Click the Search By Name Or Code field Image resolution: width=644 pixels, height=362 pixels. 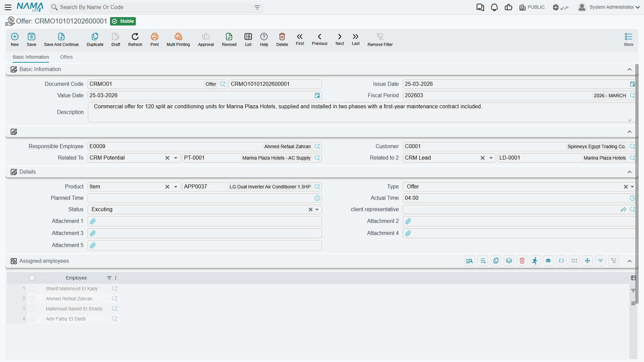pyautogui.click(x=156, y=7)
